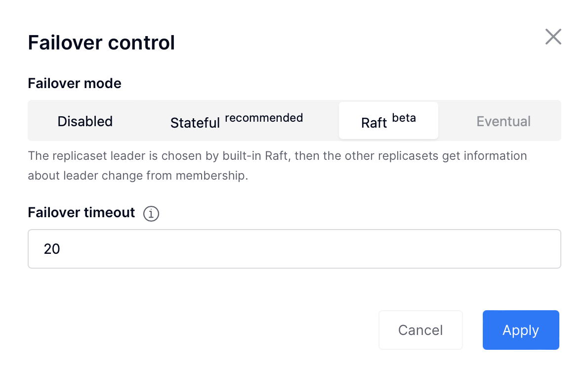The height and width of the screenshot is (378, 588).
Task: Click the "Failover timeout" field label
Action: click(82, 212)
